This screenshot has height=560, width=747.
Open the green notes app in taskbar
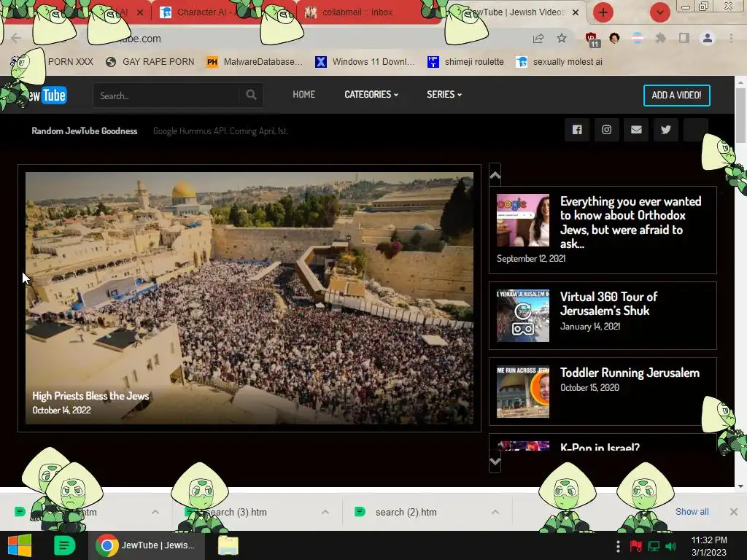[x=65, y=545]
